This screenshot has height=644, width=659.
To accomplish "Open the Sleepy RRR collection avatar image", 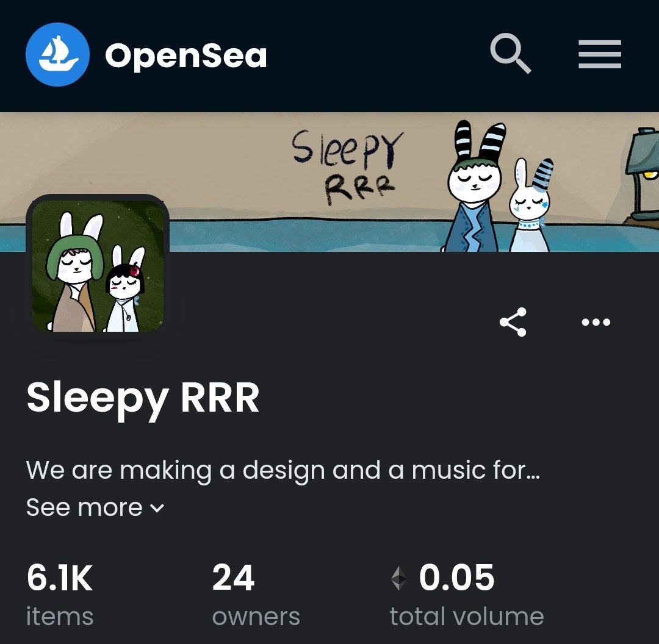I will pos(98,266).
